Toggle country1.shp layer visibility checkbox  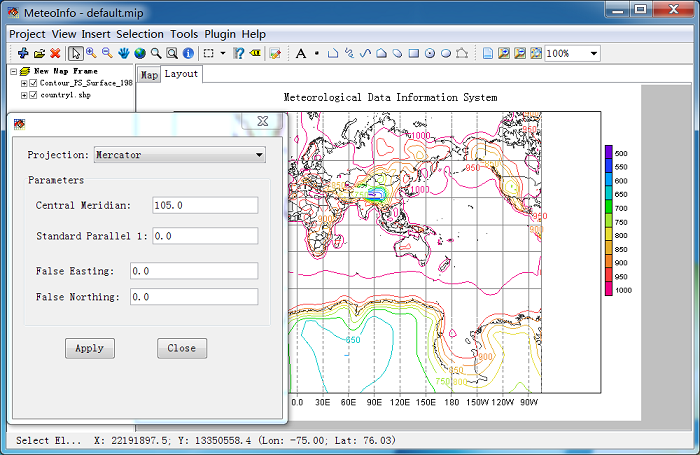33,95
